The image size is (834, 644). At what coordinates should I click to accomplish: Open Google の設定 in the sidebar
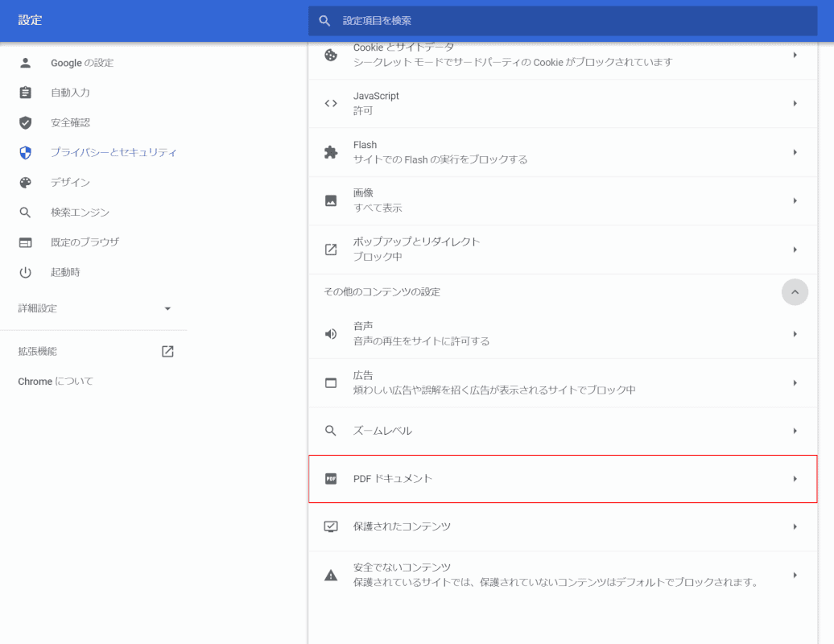pos(82,63)
